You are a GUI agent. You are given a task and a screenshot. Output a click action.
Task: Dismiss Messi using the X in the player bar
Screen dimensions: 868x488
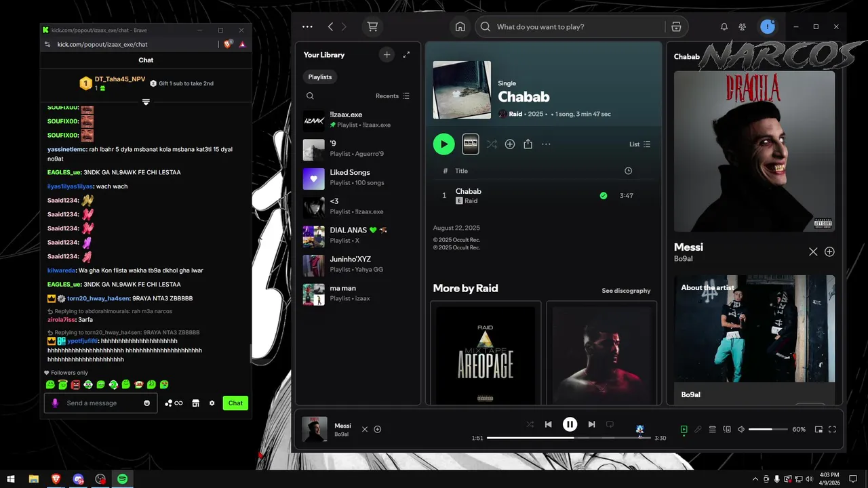365,429
